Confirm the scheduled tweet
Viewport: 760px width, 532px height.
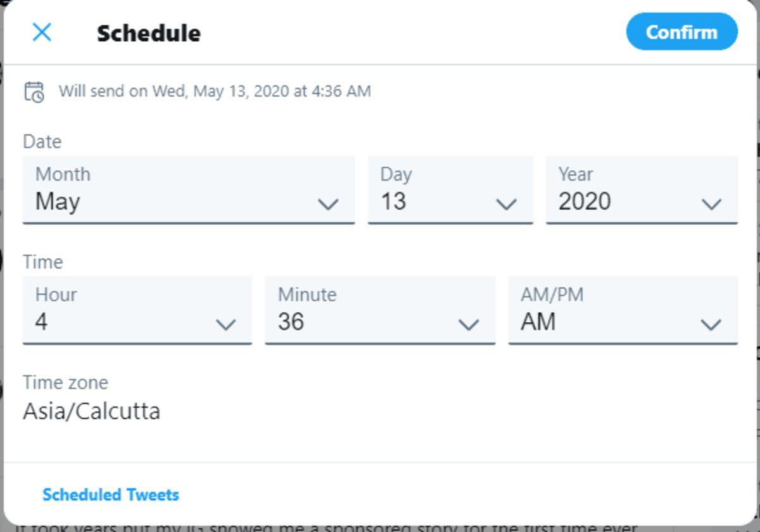[681, 32]
